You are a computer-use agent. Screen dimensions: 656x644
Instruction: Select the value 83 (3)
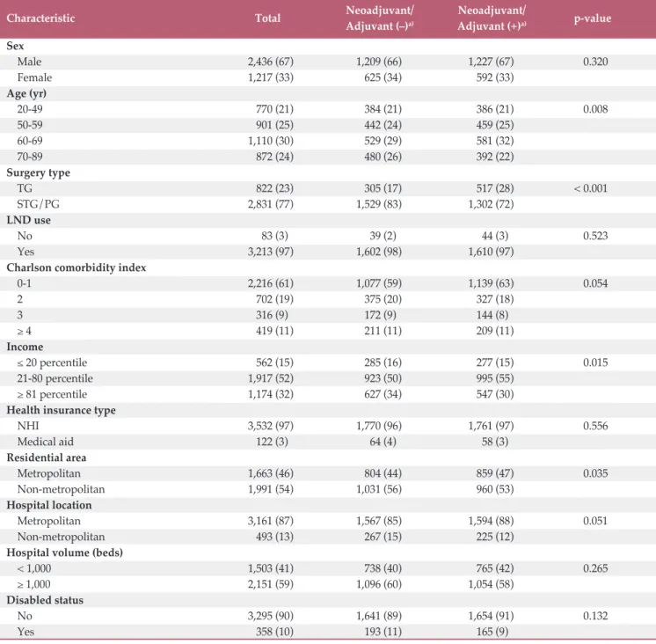pyautogui.click(x=274, y=236)
